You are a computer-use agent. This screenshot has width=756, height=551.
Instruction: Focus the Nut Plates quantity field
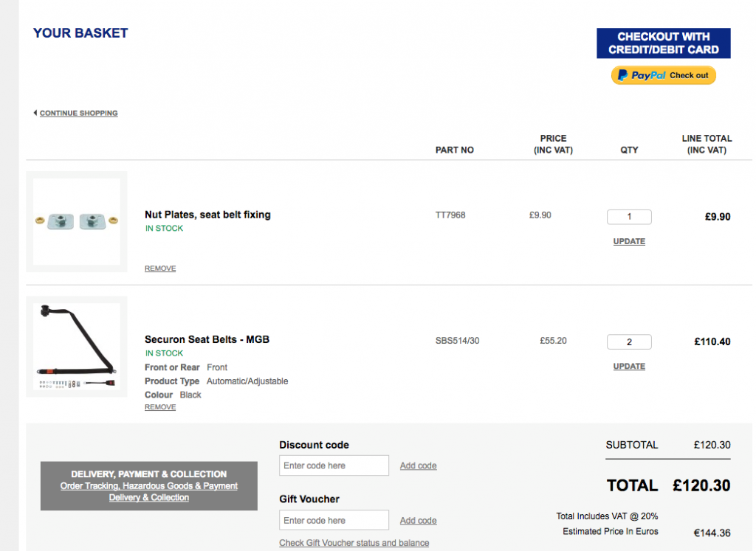629,217
